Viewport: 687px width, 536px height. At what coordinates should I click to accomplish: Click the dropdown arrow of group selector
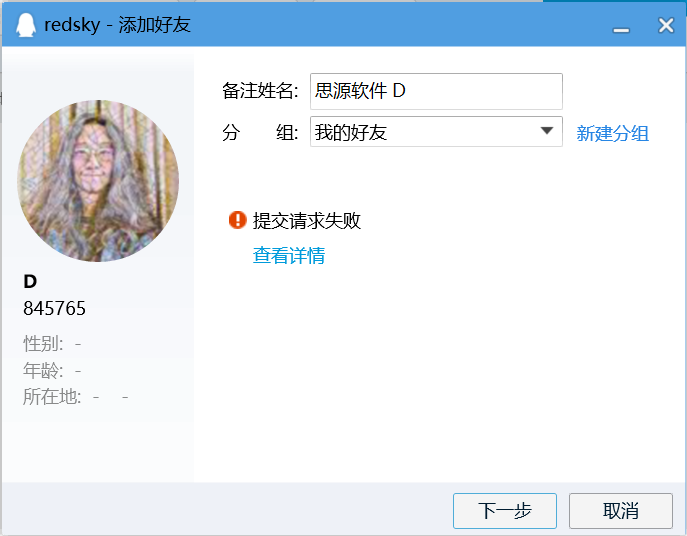click(x=546, y=131)
